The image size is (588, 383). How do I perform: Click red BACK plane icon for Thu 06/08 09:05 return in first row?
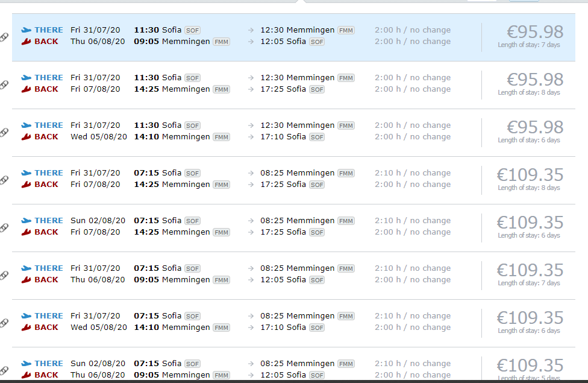26,42
